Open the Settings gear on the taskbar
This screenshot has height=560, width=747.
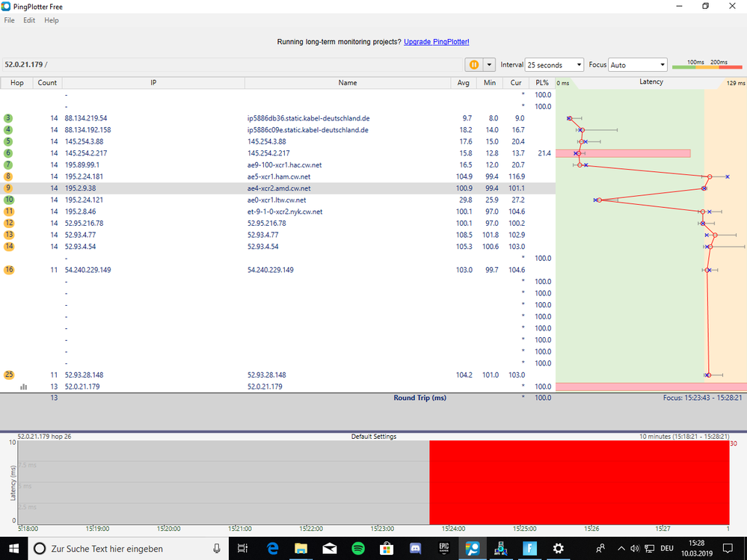[558, 549]
